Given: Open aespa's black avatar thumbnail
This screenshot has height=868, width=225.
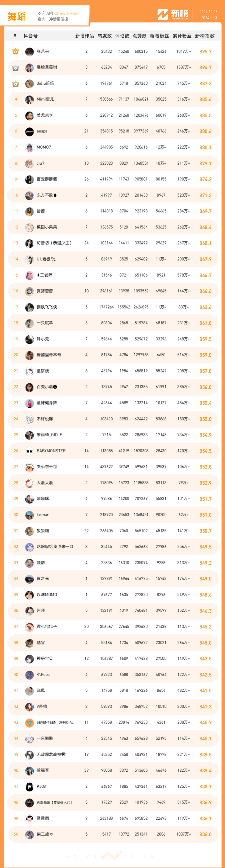Looking at the screenshot, I should point(29,132).
